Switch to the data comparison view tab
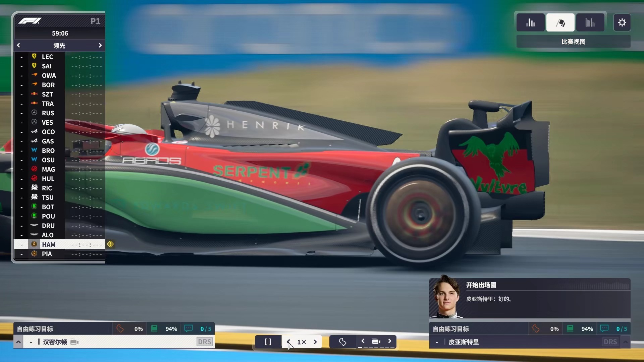The width and height of the screenshot is (644, 362). coord(590,22)
